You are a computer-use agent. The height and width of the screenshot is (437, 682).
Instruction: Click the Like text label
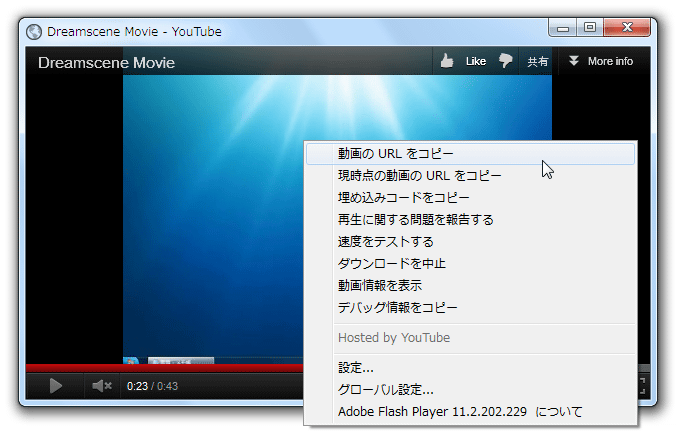click(x=476, y=61)
